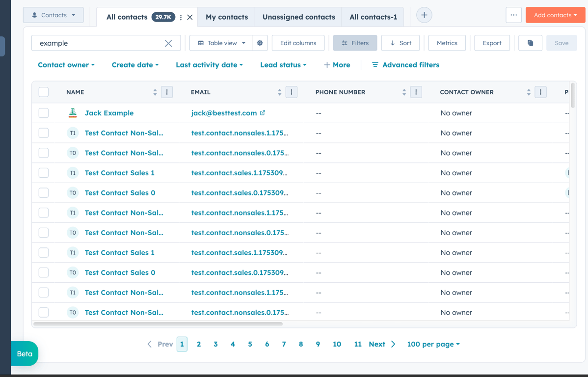Viewport: 588px width, 377px height.
Task: Go to page 11
Action: (x=358, y=344)
